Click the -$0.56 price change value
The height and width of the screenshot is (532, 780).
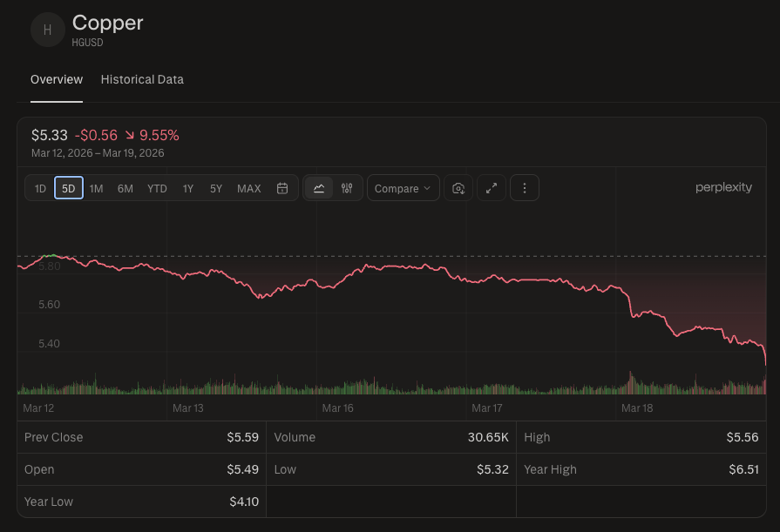click(x=96, y=135)
